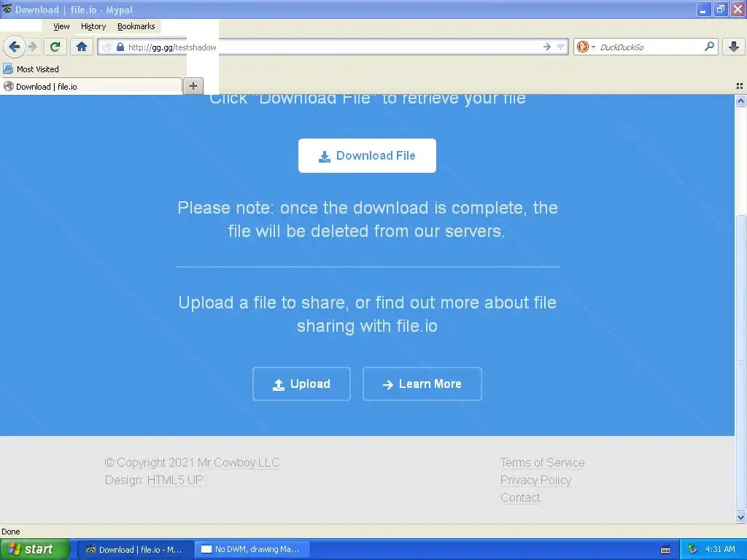Viewport: 747px width, 560px height.
Task: Click the vertical scrollbar thumb
Action: point(740,362)
